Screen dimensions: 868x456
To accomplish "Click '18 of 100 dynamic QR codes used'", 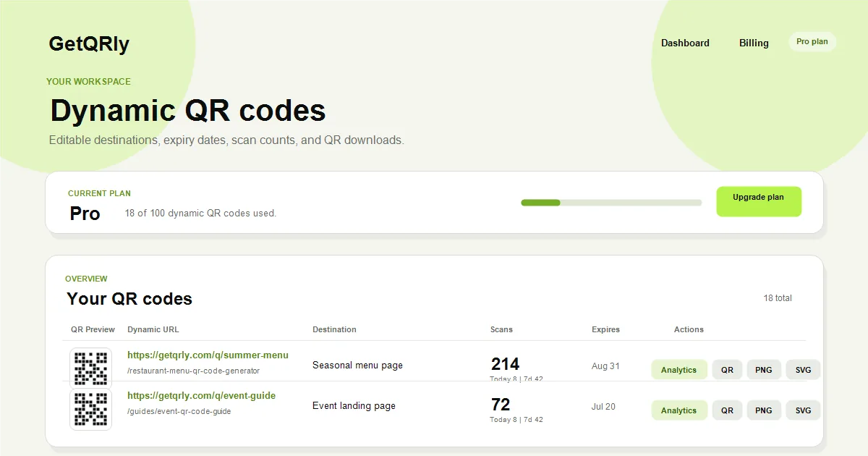I will (200, 214).
